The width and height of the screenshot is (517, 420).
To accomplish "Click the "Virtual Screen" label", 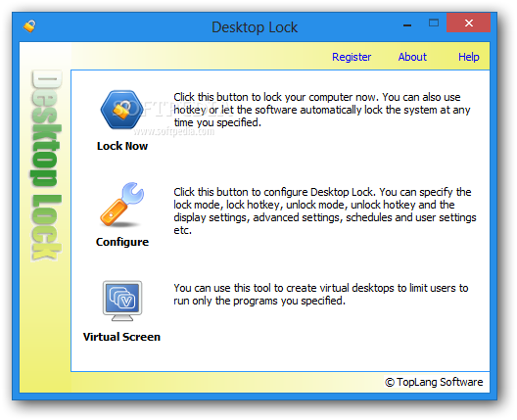I will (x=121, y=337).
